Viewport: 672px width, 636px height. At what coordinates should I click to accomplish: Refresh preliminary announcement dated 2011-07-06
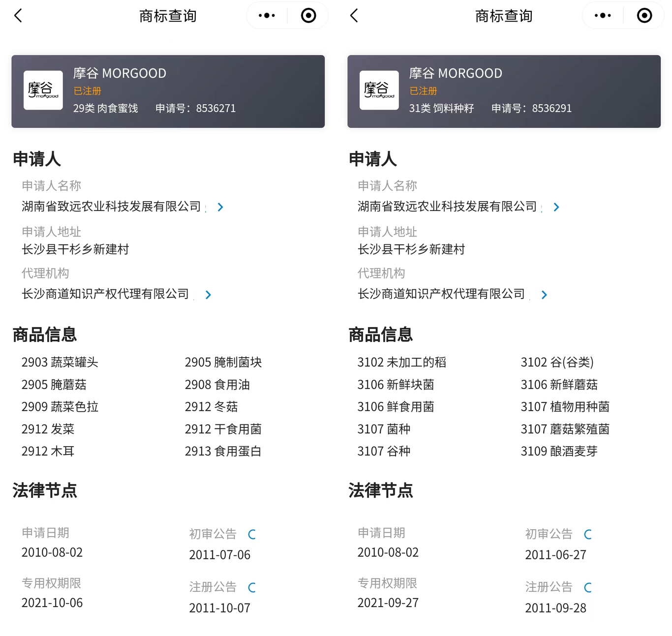tap(252, 534)
